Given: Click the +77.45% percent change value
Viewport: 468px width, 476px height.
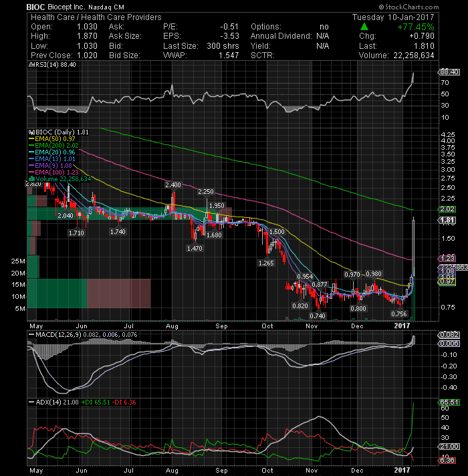Looking at the screenshot, I should point(415,27).
